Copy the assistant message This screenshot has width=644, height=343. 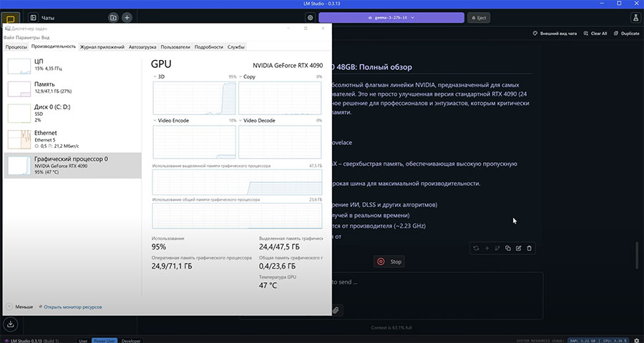point(508,248)
